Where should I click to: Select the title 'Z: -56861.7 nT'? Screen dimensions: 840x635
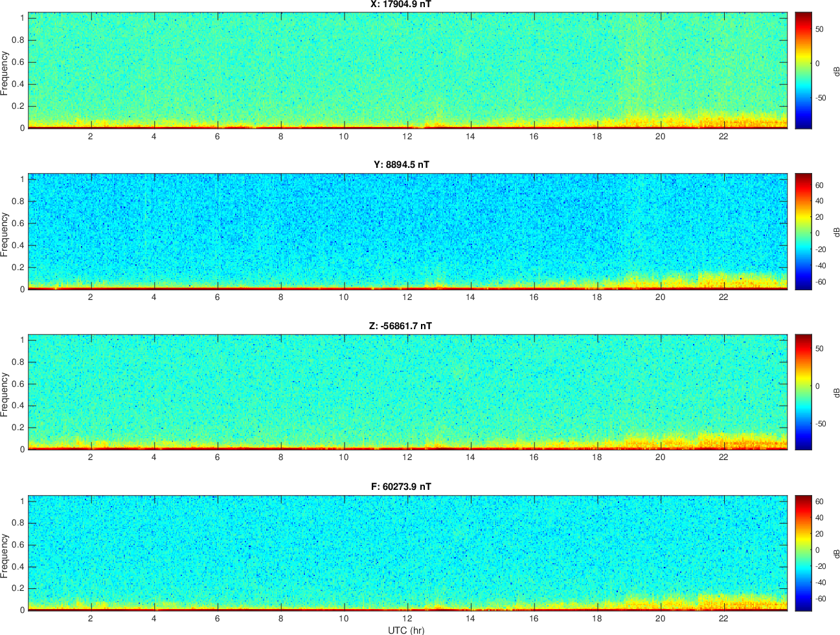click(401, 326)
